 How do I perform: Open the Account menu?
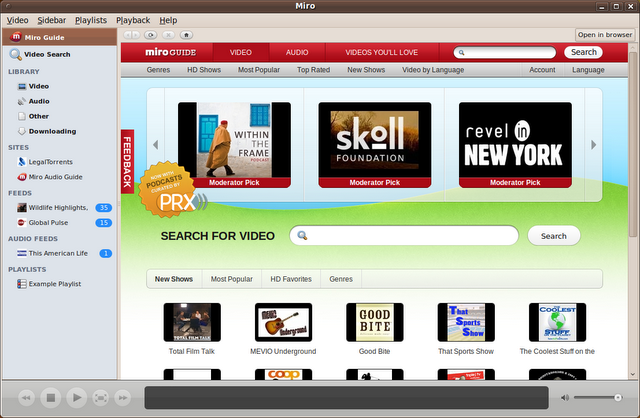(x=542, y=70)
